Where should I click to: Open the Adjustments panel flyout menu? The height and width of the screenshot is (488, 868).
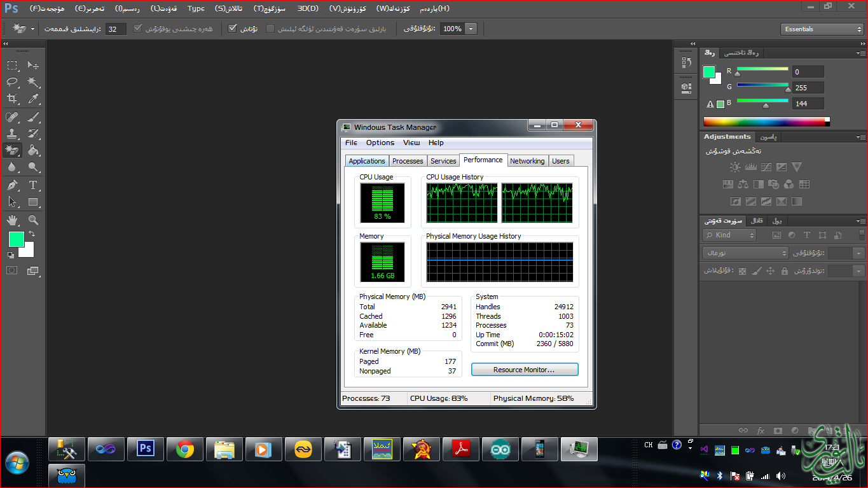click(x=860, y=137)
